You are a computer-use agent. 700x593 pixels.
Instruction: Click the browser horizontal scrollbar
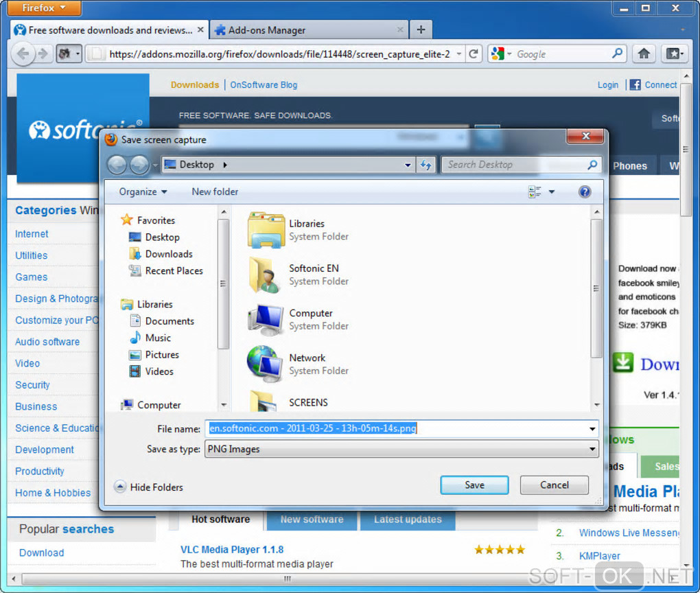pos(287,579)
